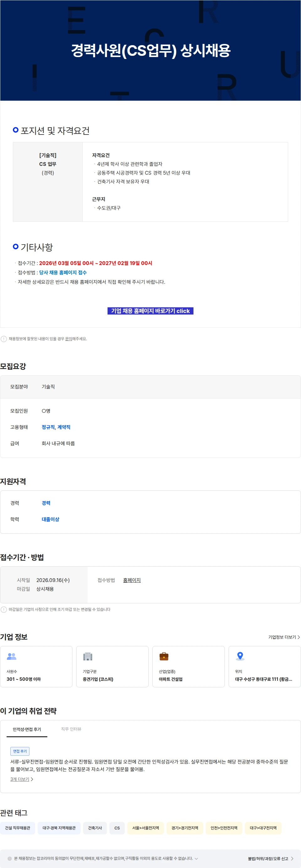301x868 pixels.
Task: Select the 건축기사 tag
Action: (x=95, y=828)
